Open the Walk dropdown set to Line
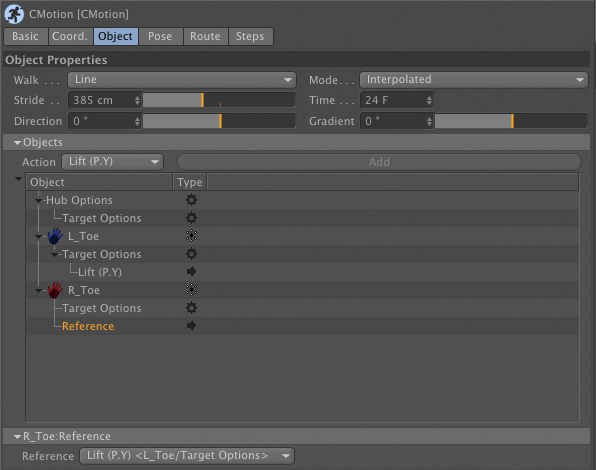596x470 pixels. pos(182,80)
